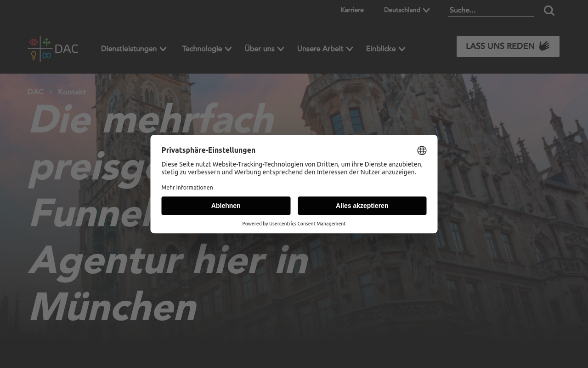This screenshot has height=368, width=588.
Task: Expand the Dienstleistungen menu
Action: point(134,49)
